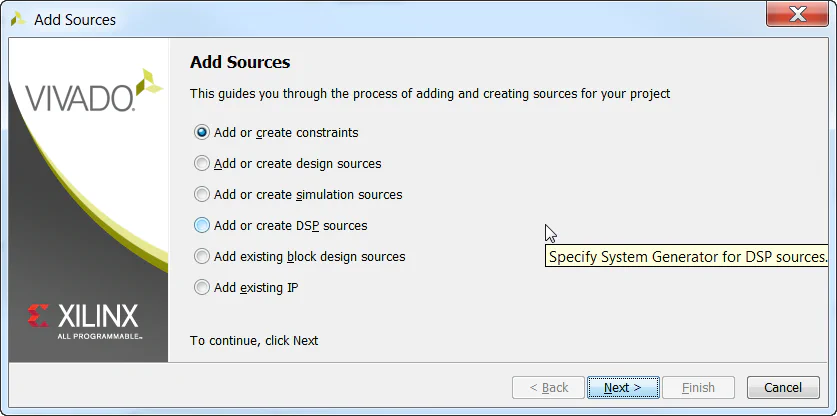837x416 pixels.
Task: Click the 'To continue, click Next' hint
Action: tap(254, 340)
